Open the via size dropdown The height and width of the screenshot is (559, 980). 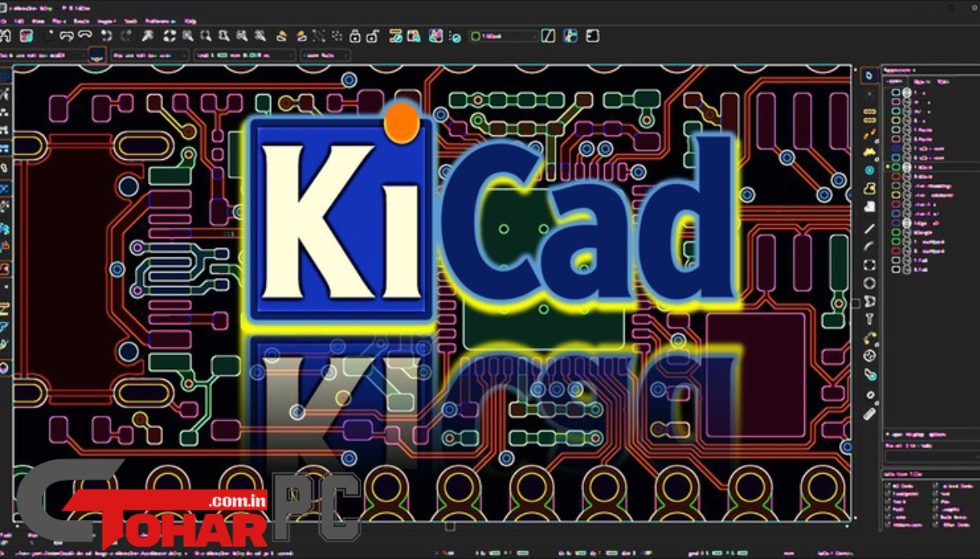click(149, 55)
